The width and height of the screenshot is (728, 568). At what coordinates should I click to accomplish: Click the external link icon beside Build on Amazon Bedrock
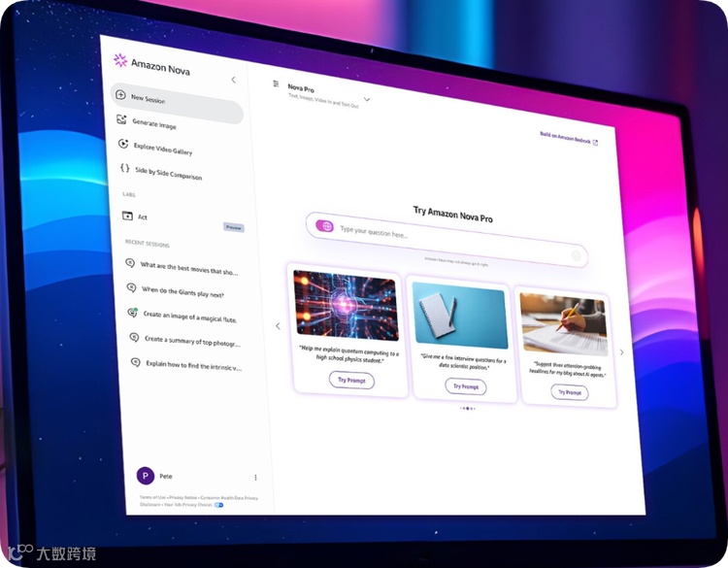pos(595,143)
